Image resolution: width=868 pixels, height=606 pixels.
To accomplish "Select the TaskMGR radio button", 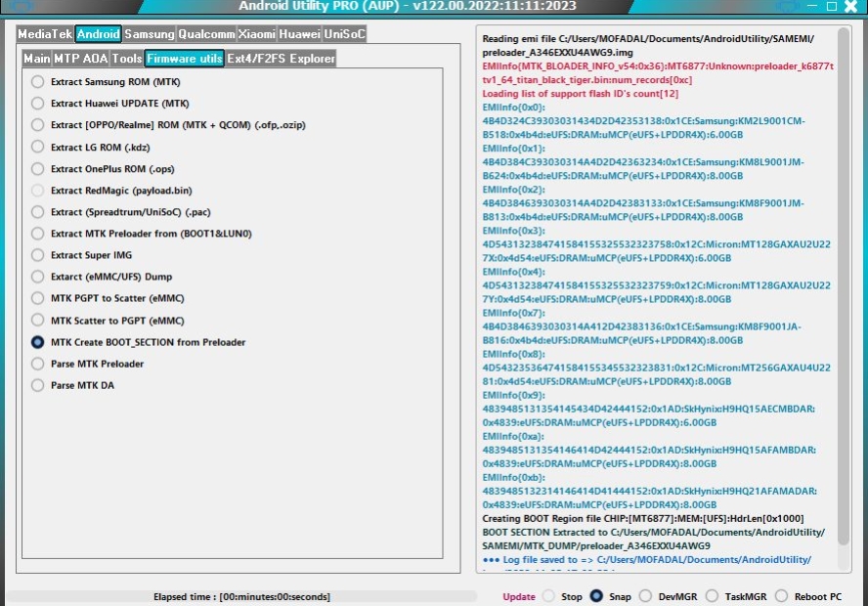I will (713, 596).
